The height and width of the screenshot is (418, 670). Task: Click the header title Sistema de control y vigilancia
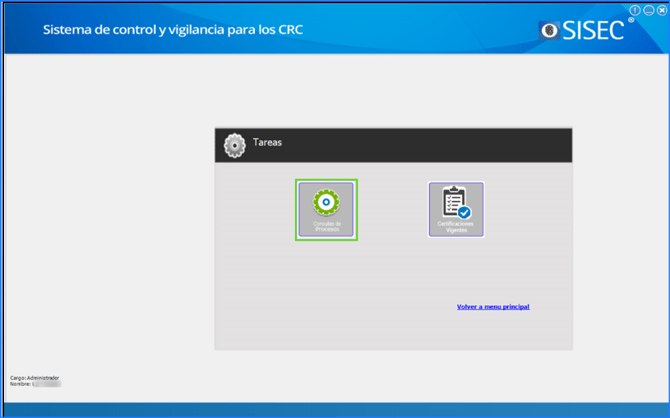click(x=173, y=30)
